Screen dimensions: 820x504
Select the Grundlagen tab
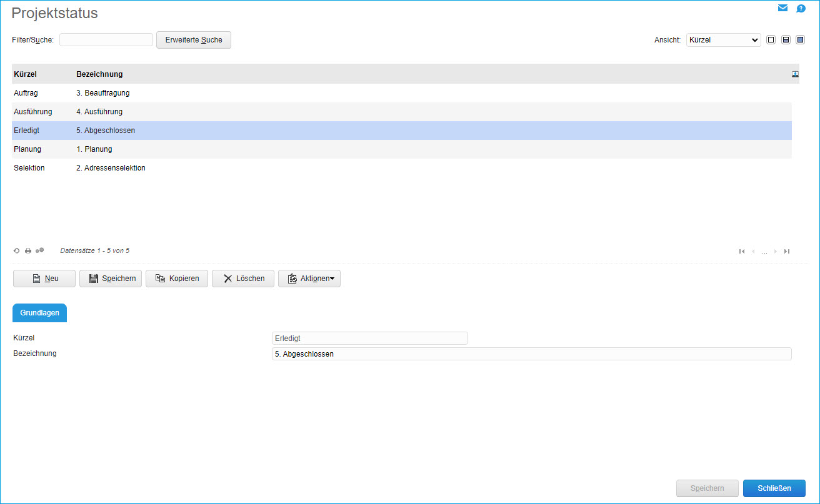40,313
